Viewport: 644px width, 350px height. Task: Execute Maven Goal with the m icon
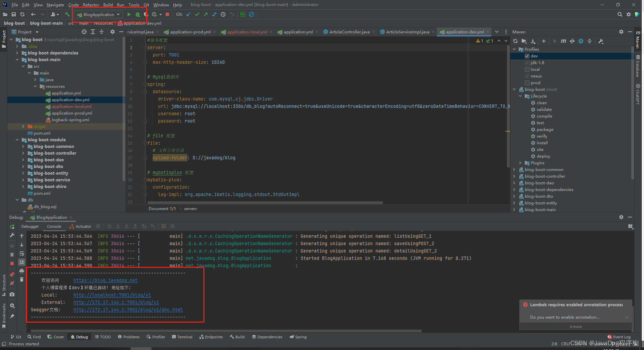pyautogui.click(x=563, y=41)
